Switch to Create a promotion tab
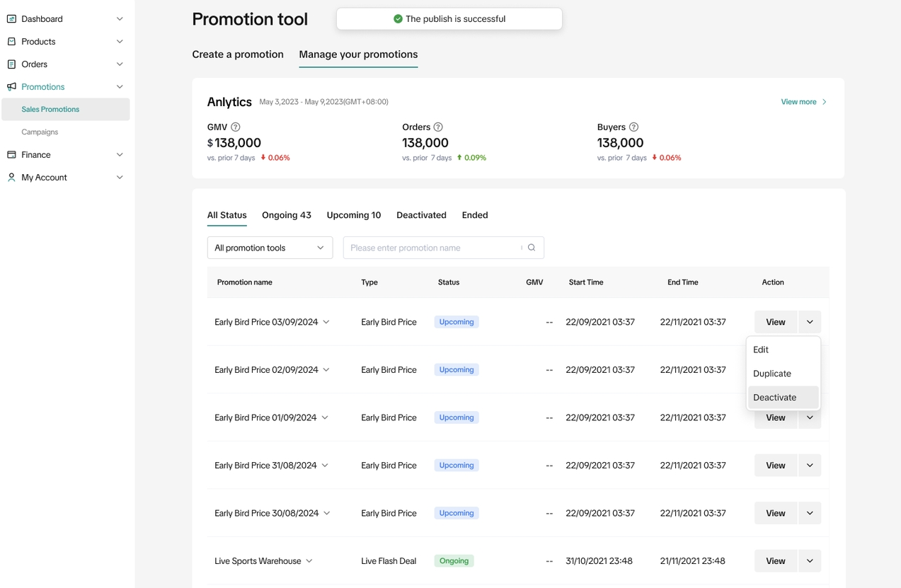The image size is (901, 588). pyautogui.click(x=238, y=54)
